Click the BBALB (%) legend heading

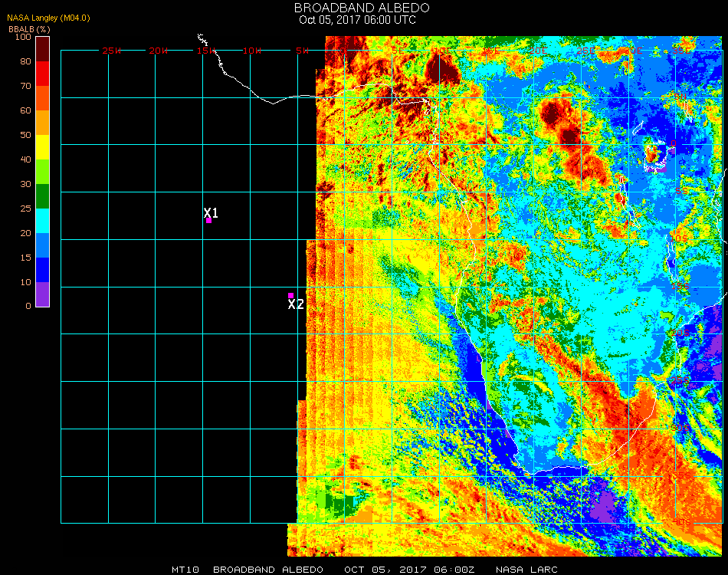[29, 29]
